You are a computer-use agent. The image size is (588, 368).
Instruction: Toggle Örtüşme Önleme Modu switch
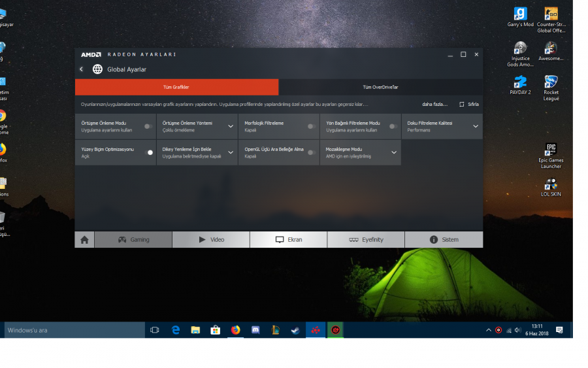pyautogui.click(x=148, y=126)
